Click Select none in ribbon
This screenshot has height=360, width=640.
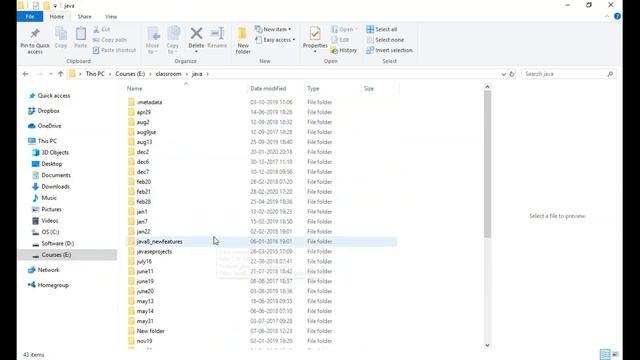click(x=385, y=40)
